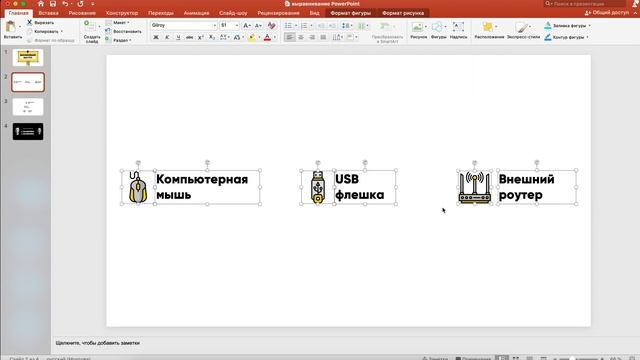Click the Расположение (arrange) icon

coord(488,27)
